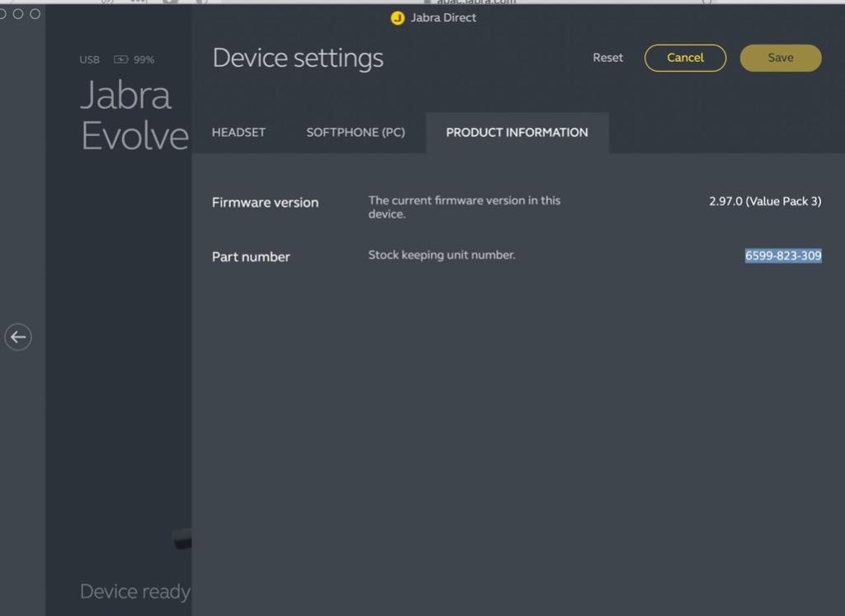Cancel the device settings changes

point(685,58)
